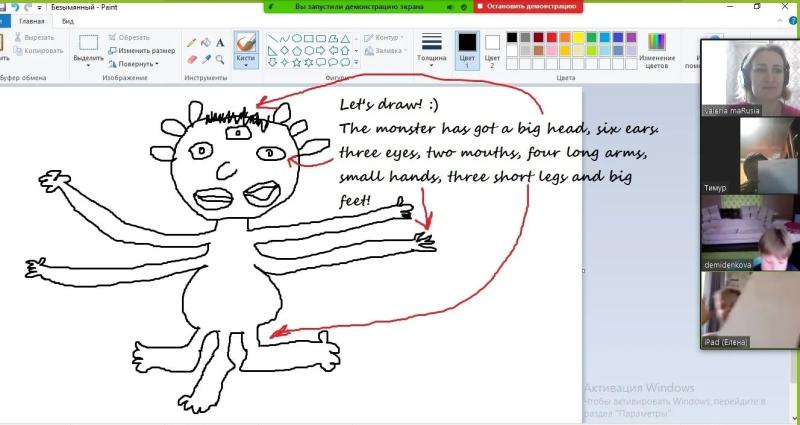Activate the Цвет 2 color slot
This screenshot has width=800, height=425.
[x=492, y=49]
